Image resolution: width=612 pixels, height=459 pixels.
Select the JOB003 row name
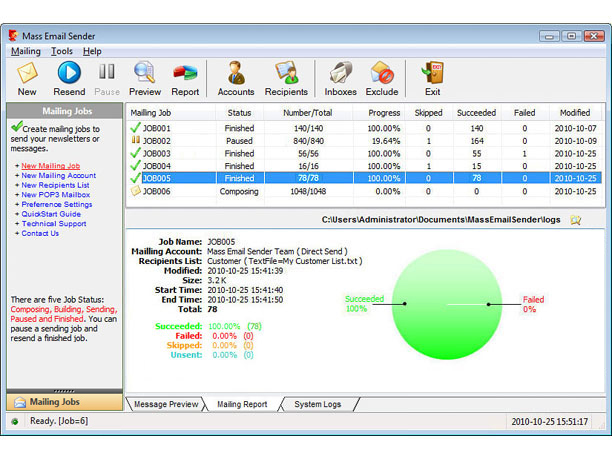pyautogui.click(x=157, y=154)
